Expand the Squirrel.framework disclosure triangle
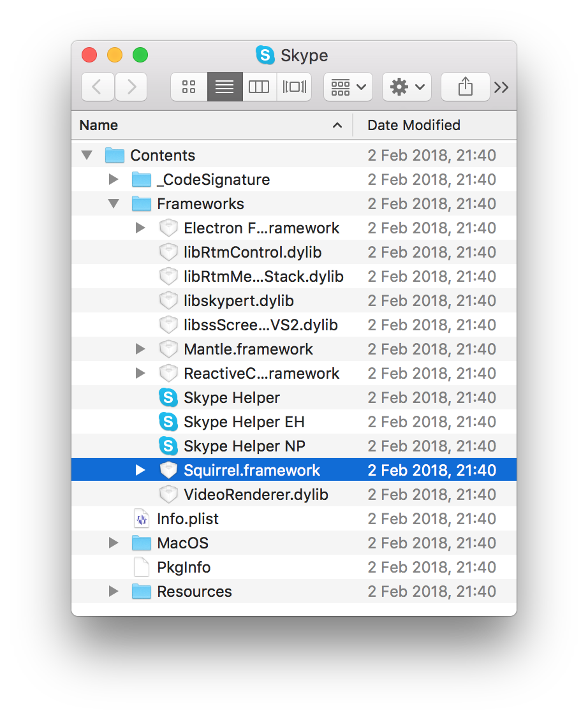This screenshot has width=588, height=718. click(x=141, y=471)
